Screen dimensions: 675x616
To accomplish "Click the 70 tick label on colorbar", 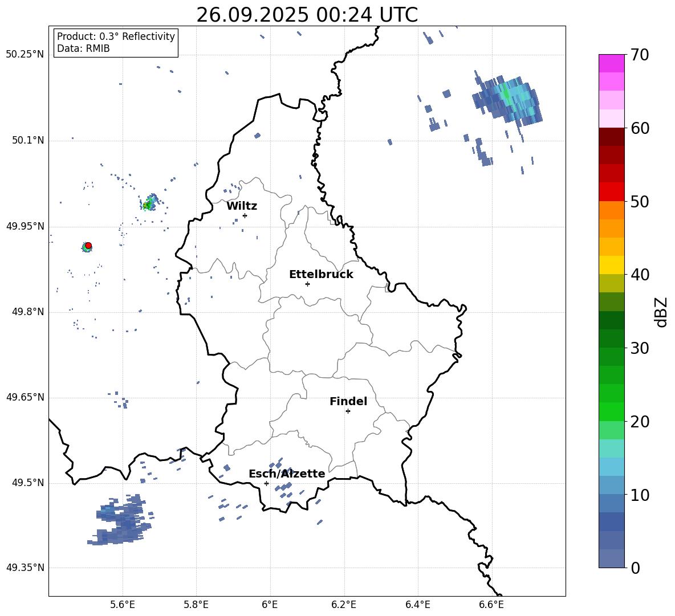I will pos(640,55).
